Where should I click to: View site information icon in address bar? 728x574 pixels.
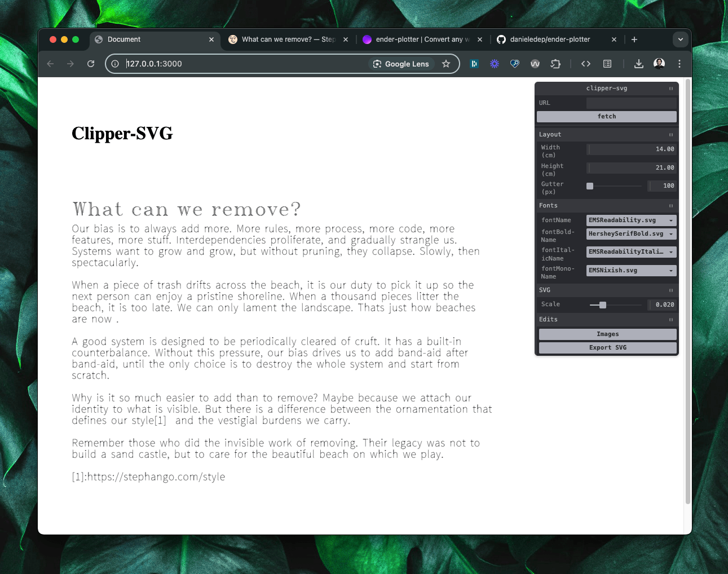click(115, 64)
